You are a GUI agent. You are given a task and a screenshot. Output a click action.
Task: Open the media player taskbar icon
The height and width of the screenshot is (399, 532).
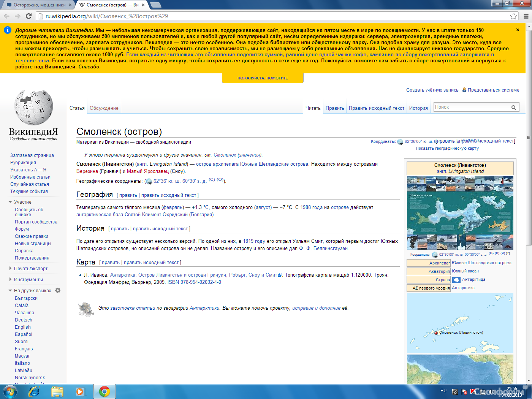(x=80, y=391)
